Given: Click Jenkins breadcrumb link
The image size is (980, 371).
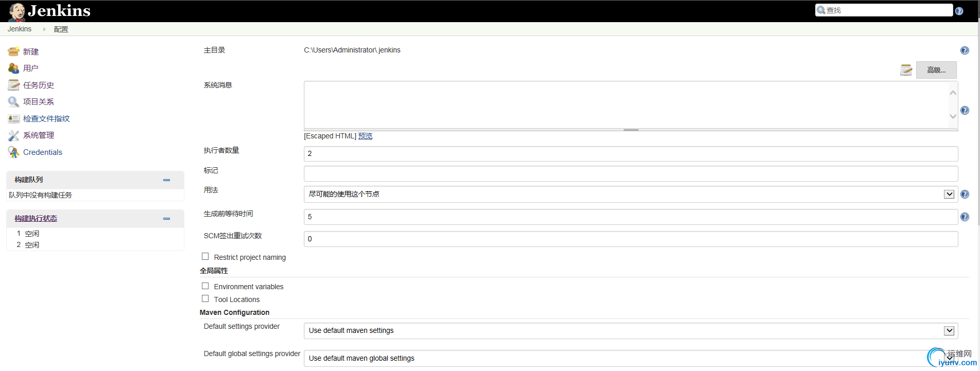Looking at the screenshot, I should pos(20,29).
